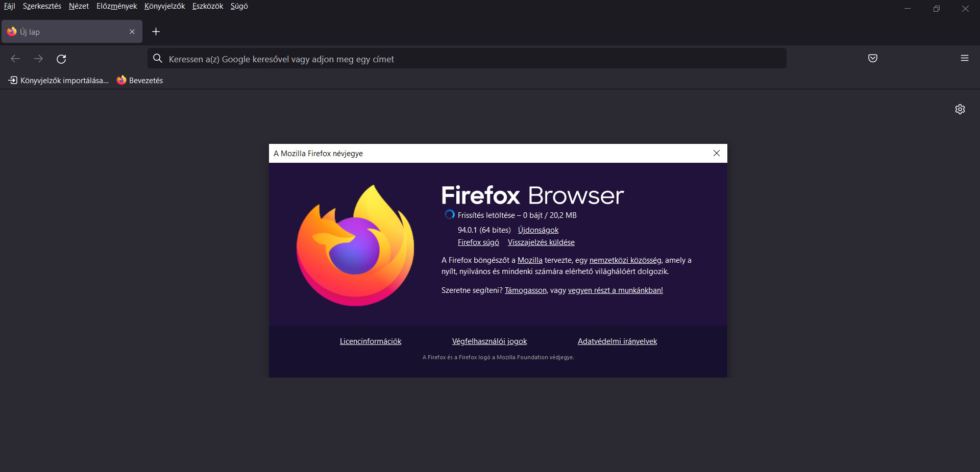Screen dimensions: 980x472
Task: Follow the Mozilla link
Action: tap(530, 260)
